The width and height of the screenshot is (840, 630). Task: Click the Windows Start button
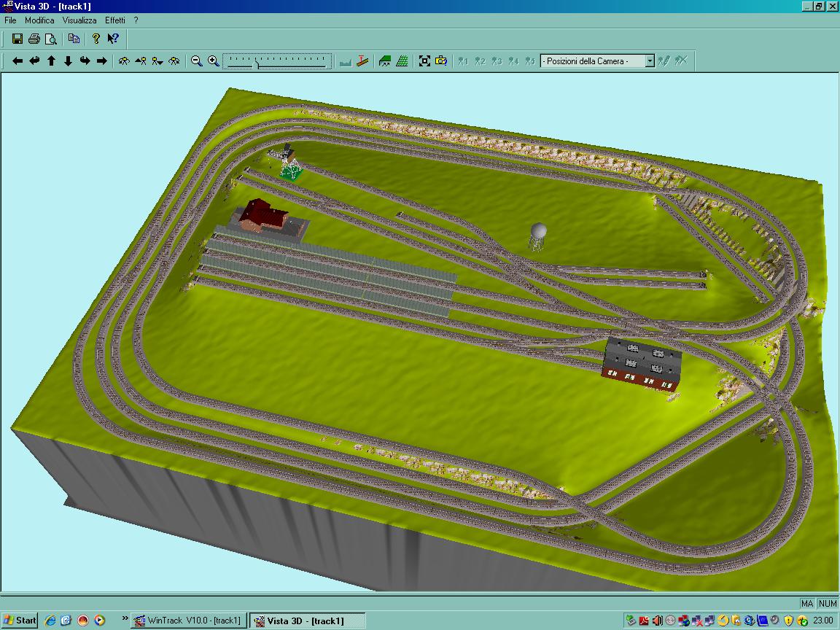(x=19, y=621)
